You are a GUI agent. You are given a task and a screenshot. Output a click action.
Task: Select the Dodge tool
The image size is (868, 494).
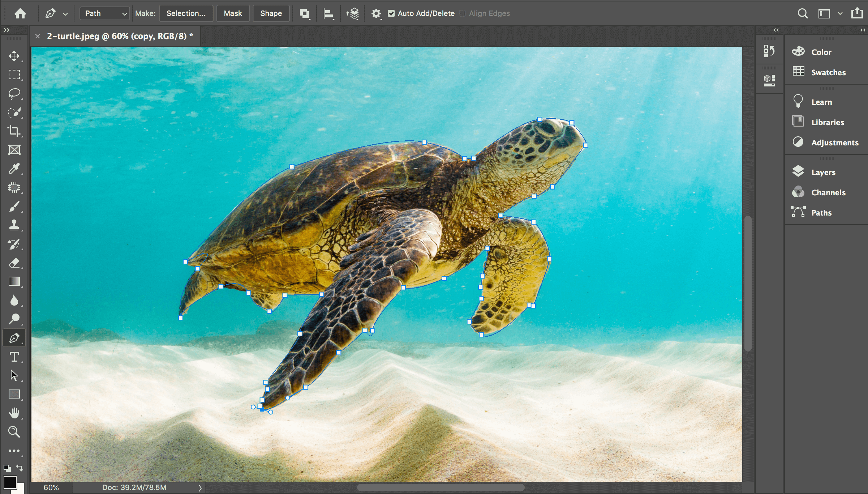(14, 319)
